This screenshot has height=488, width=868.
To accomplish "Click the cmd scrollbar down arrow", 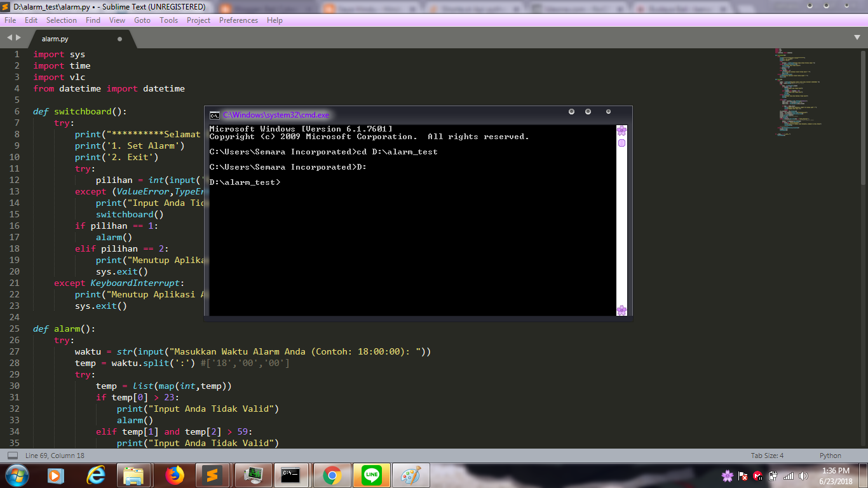I will [621, 310].
